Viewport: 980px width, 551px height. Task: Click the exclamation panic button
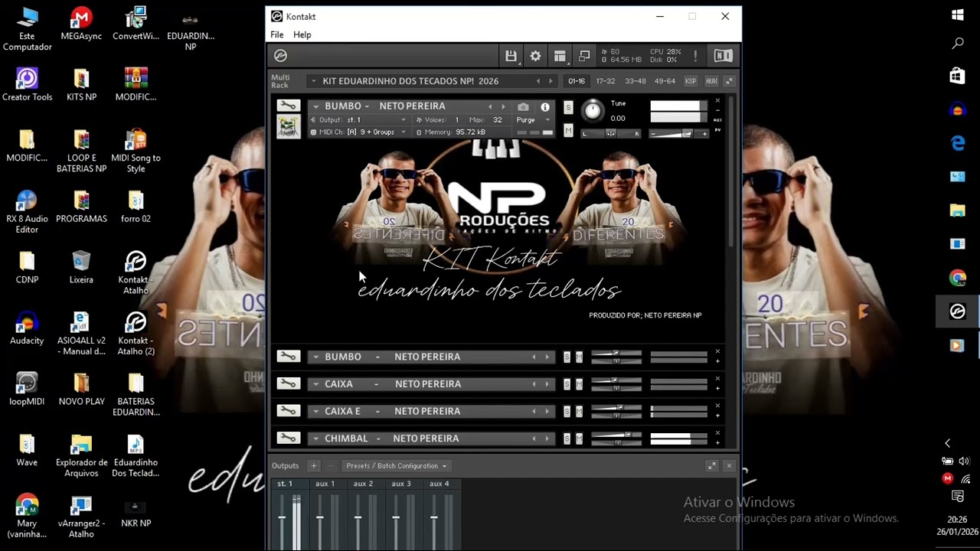click(x=695, y=56)
